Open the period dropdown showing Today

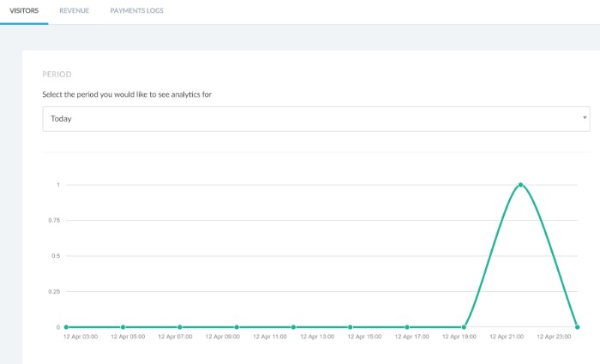[315, 119]
